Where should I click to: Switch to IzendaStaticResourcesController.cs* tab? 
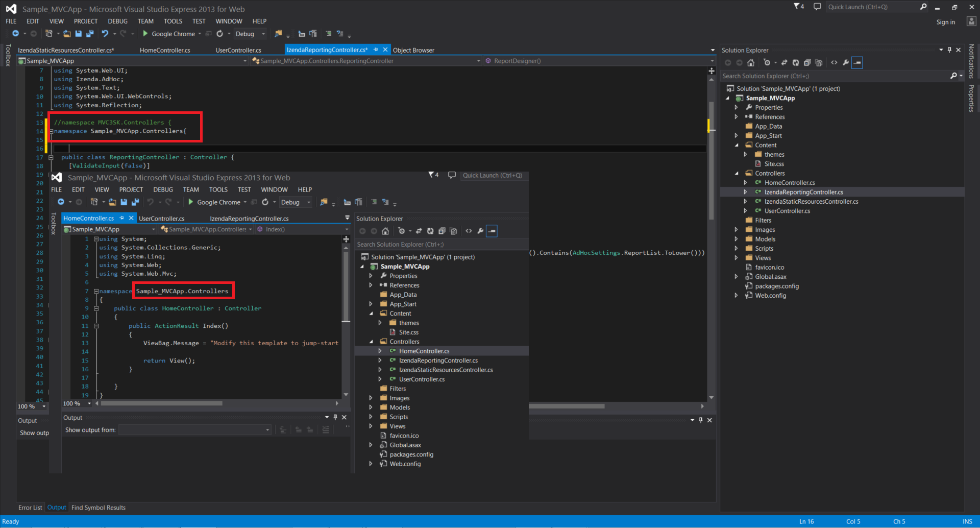point(66,50)
